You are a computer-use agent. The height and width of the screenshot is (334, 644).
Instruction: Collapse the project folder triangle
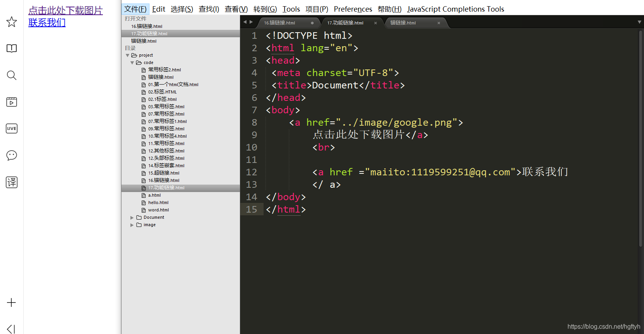click(128, 55)
